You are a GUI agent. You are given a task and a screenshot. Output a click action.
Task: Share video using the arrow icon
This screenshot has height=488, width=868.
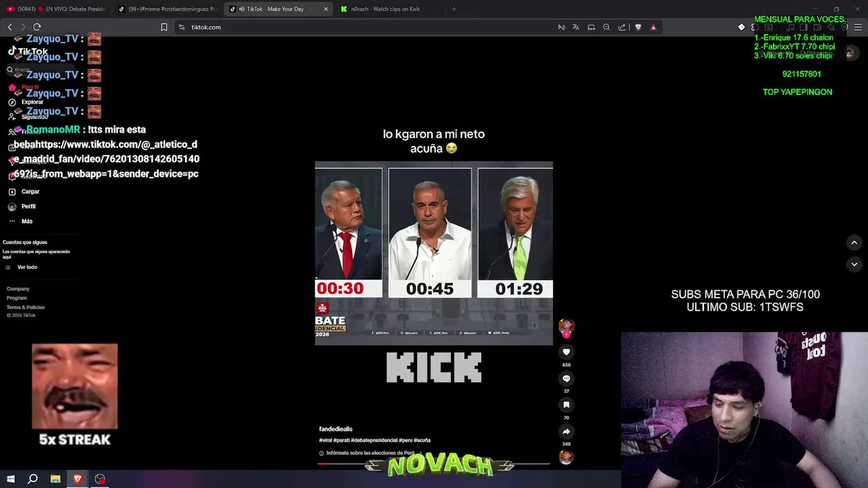(566, 431)
